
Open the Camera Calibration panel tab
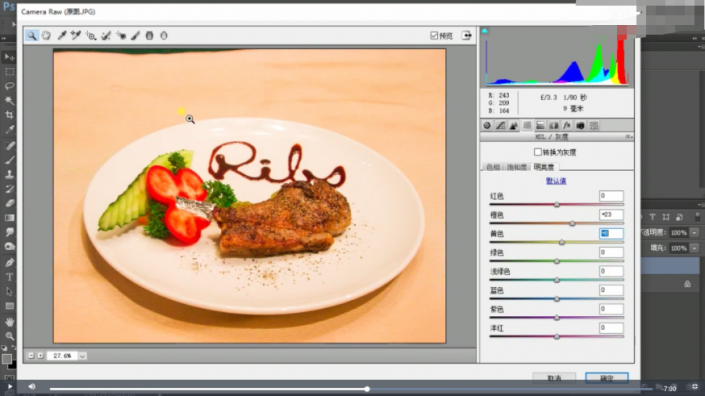580,126
